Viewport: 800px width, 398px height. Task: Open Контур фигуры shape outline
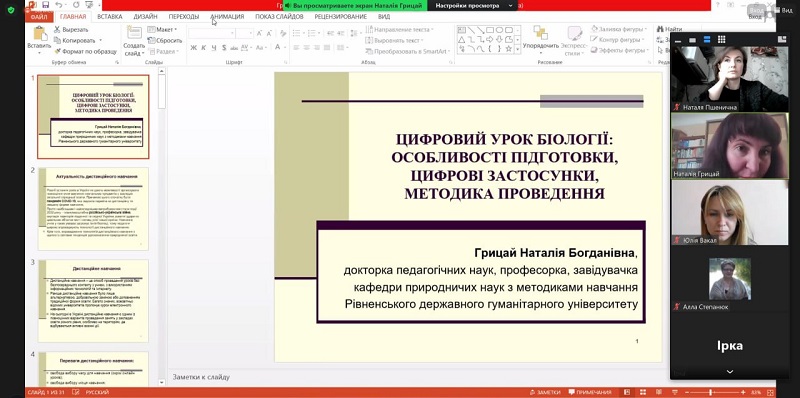click(617, 40)
